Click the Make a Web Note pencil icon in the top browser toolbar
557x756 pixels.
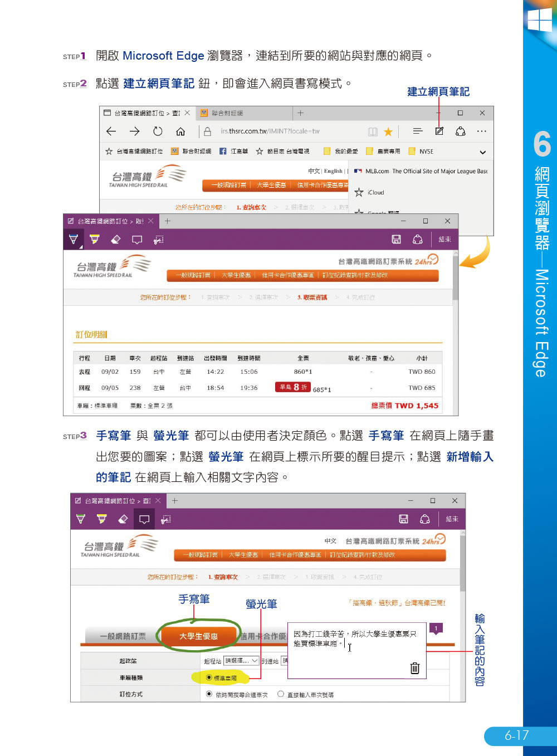439,131
